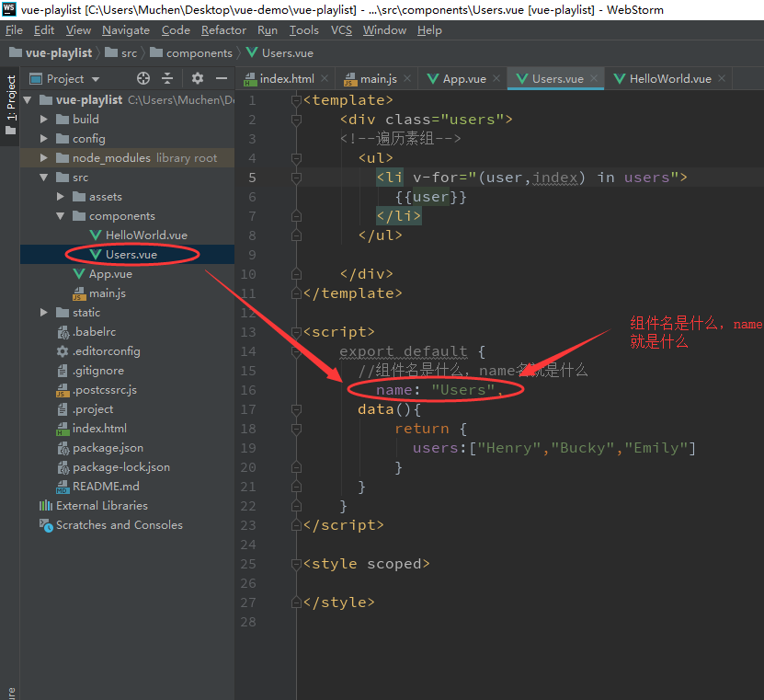
Task: Open the Help menu
Action: click(x=429, y=30)
